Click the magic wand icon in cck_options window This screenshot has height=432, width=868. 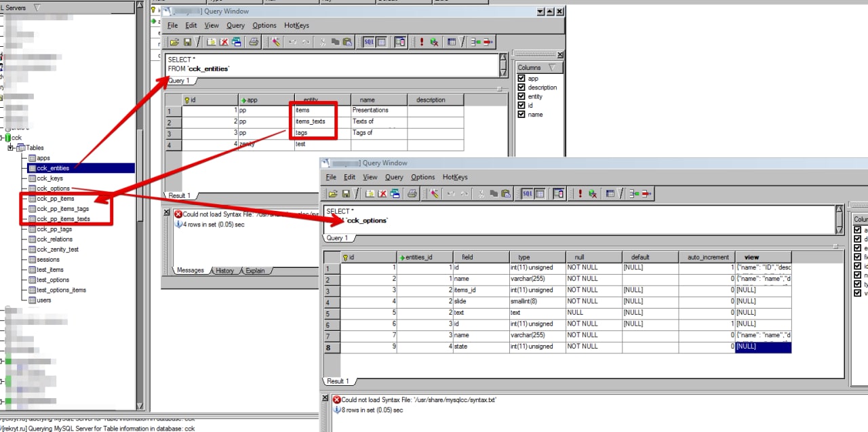pos(434,193)
